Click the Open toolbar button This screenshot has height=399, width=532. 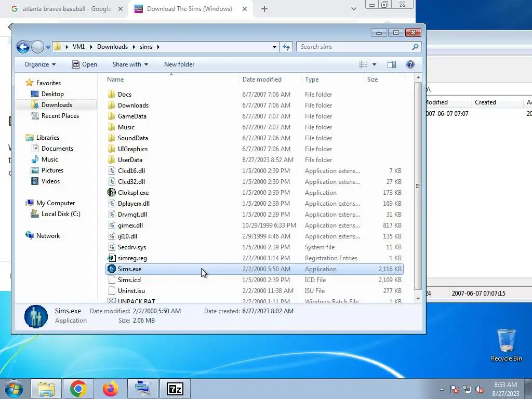[85, 64]
